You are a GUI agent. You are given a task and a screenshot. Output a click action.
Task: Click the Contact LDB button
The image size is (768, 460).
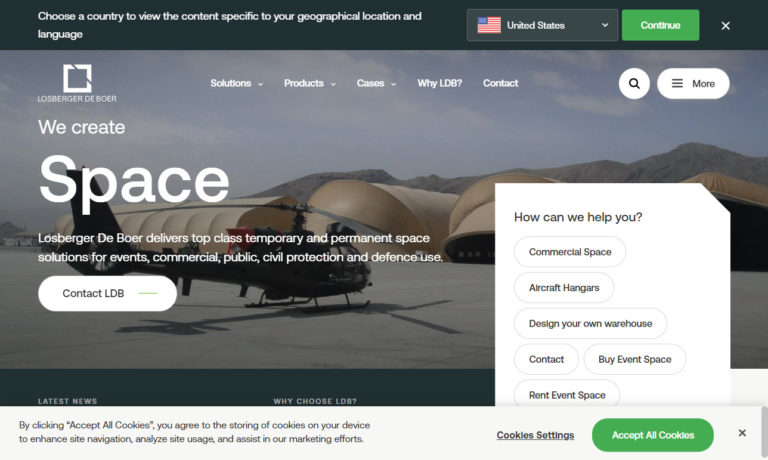[x=107, y=293]
